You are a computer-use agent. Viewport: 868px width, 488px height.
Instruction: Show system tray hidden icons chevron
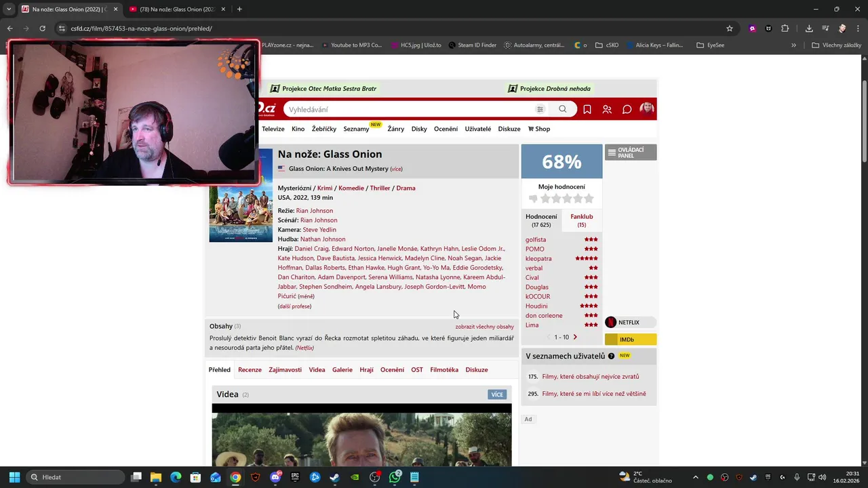695,477
